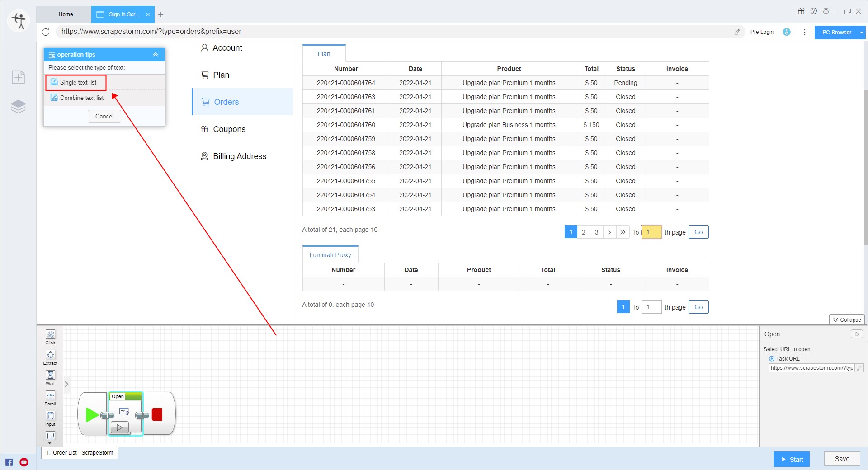868x470 pixels.
Task: Expand more tools arrow below palette
Action: (x=50, y=443)
